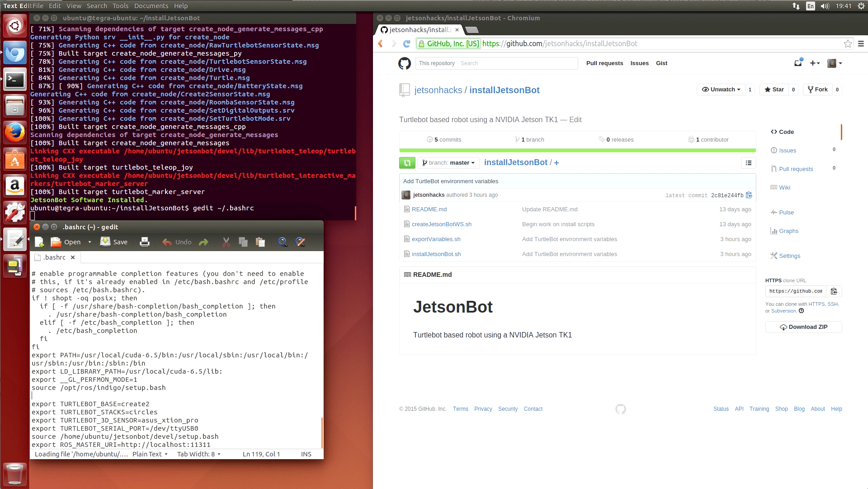868x489 pixels.
Task: Fork the installJetsonBot repository
Action: (x=817, y=90)
